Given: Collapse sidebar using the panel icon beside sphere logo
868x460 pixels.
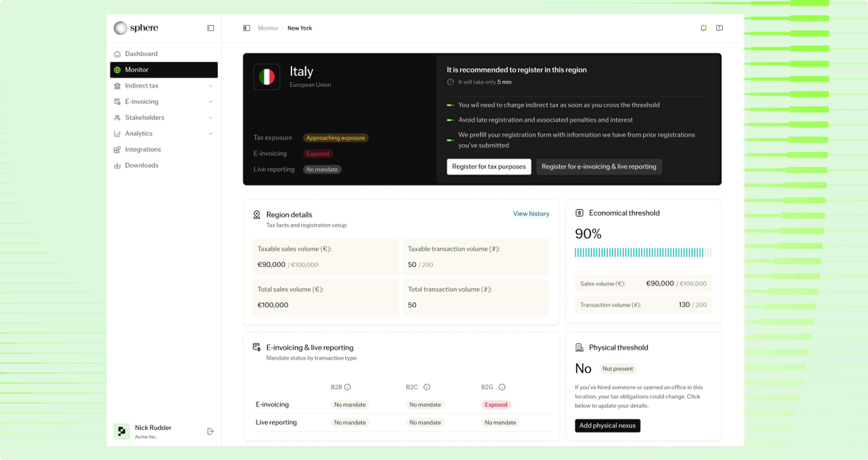Looking at the screenshot, I should [x=211, y=28].
